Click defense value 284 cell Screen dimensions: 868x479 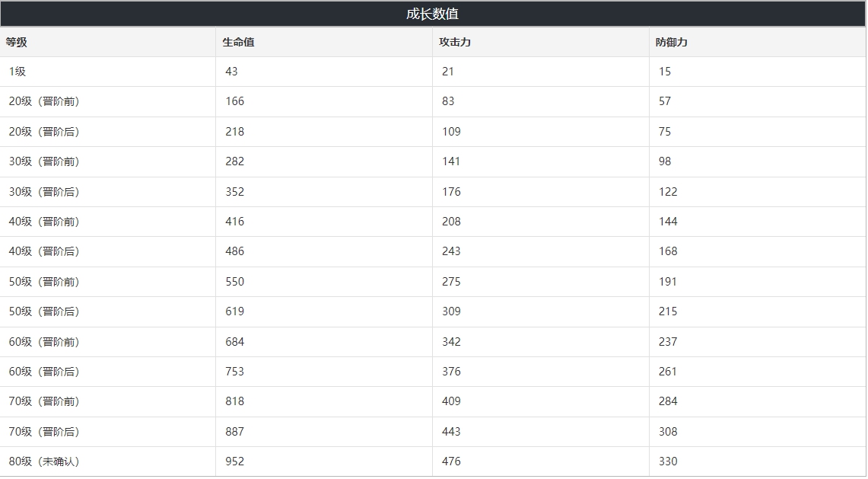758,401
